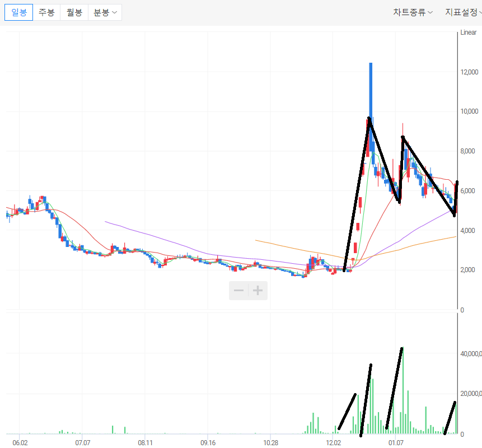
Task: Click the 12.02 date label
Action: click(333, 443)
